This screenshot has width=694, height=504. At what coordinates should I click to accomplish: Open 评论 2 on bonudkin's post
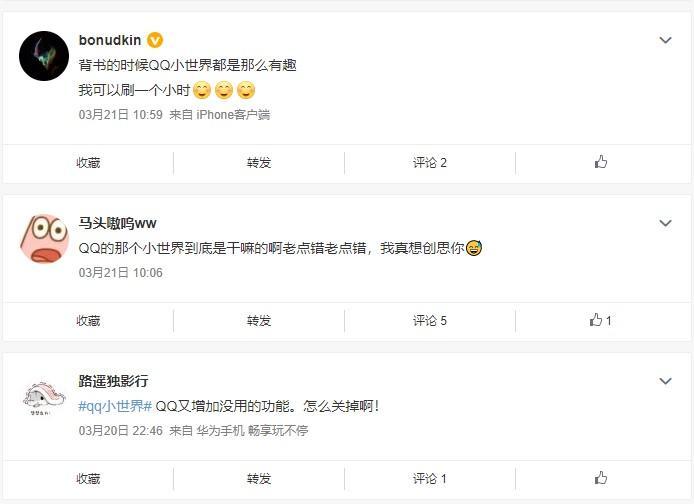point(430,162)
